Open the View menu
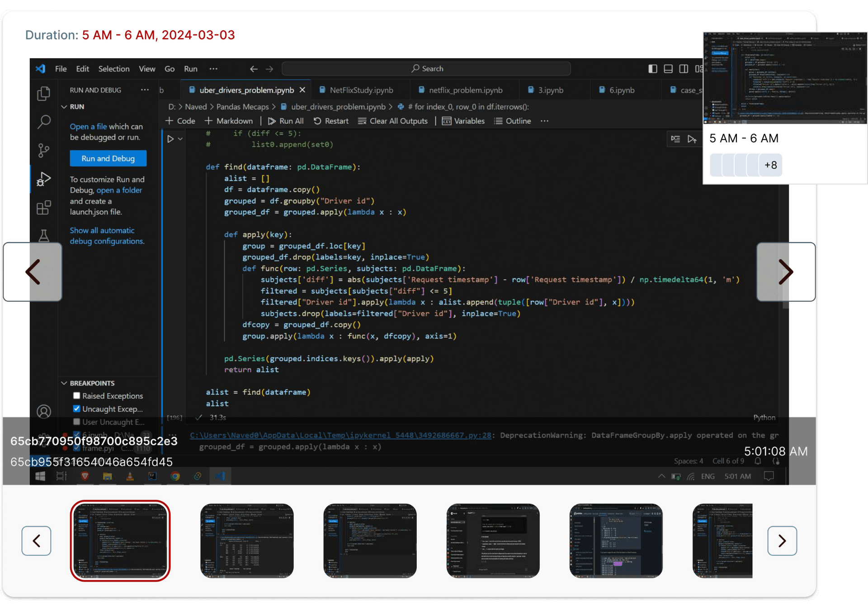The image size is (868, 610). coord(147,69)
